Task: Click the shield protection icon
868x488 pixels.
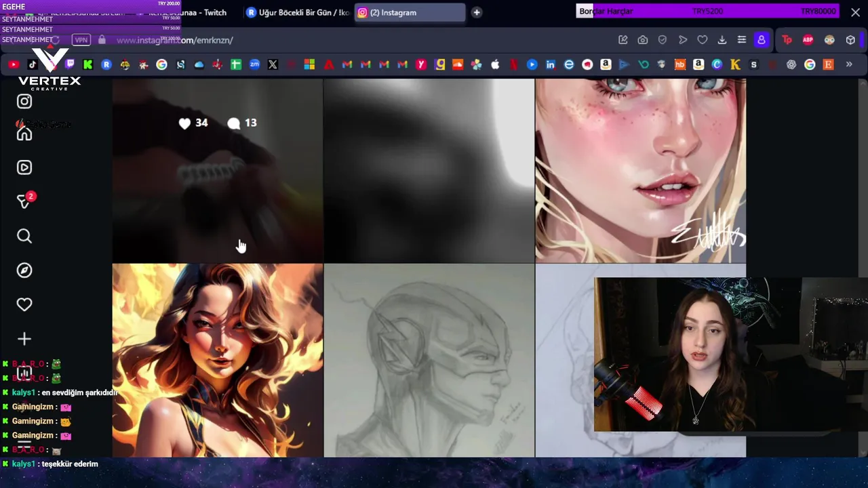Action: [663, 40]
